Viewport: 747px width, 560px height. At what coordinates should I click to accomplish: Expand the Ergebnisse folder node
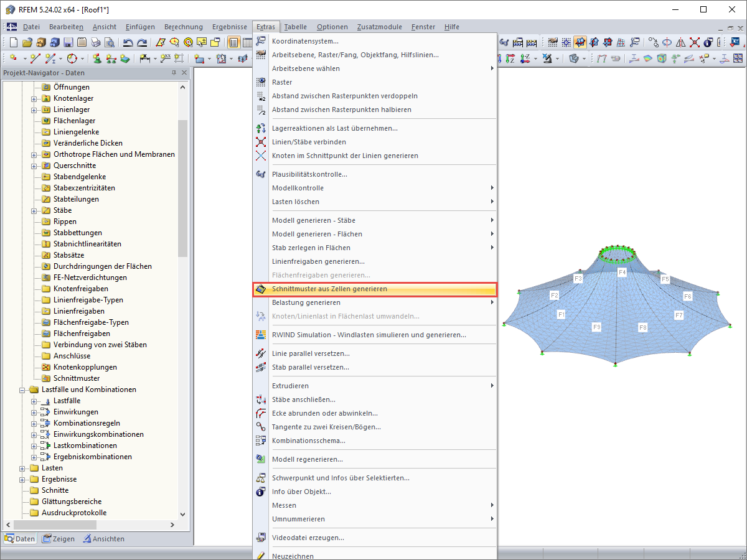22,479
